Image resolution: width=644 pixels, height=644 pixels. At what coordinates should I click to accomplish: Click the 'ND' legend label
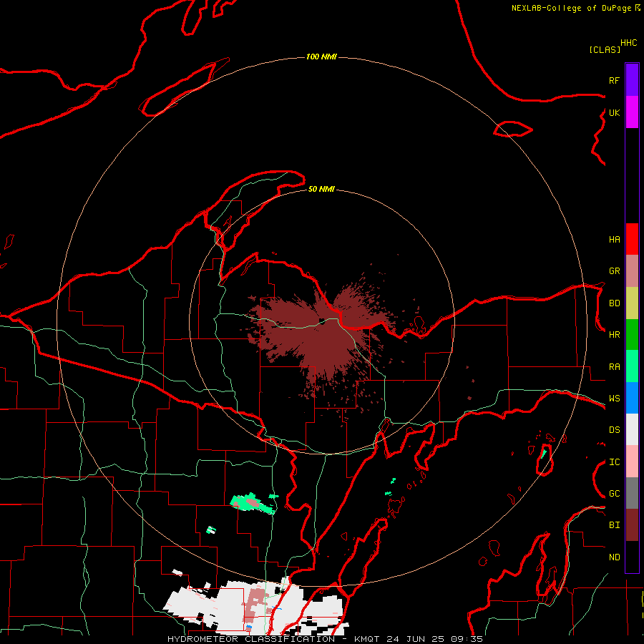pos(614,557)
